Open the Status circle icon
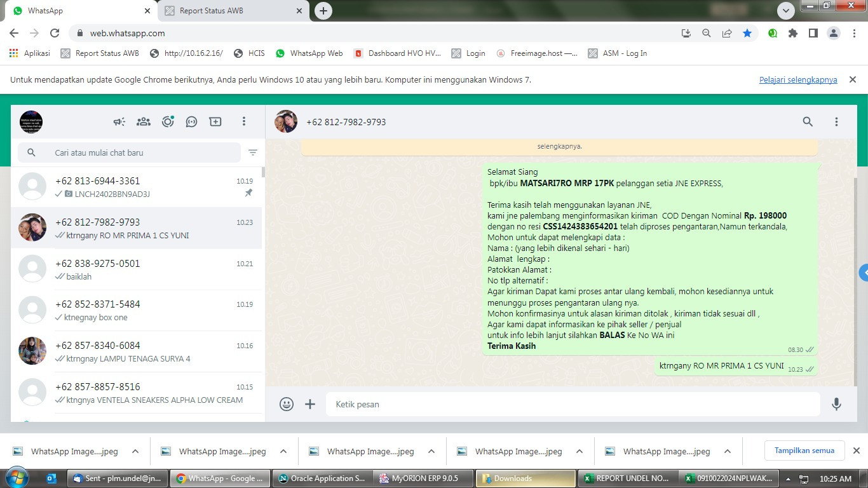 [168, 121]
